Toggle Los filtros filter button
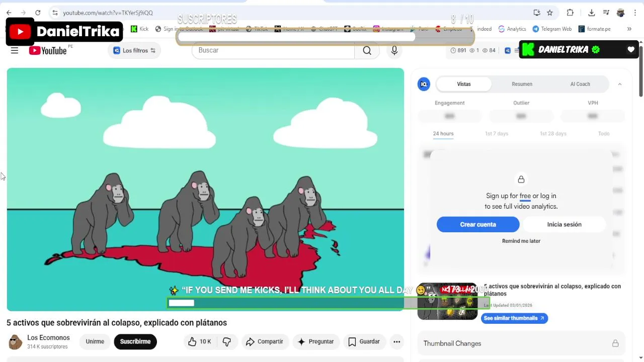Viewport: 644px width, 362px height. click(134, 50)
